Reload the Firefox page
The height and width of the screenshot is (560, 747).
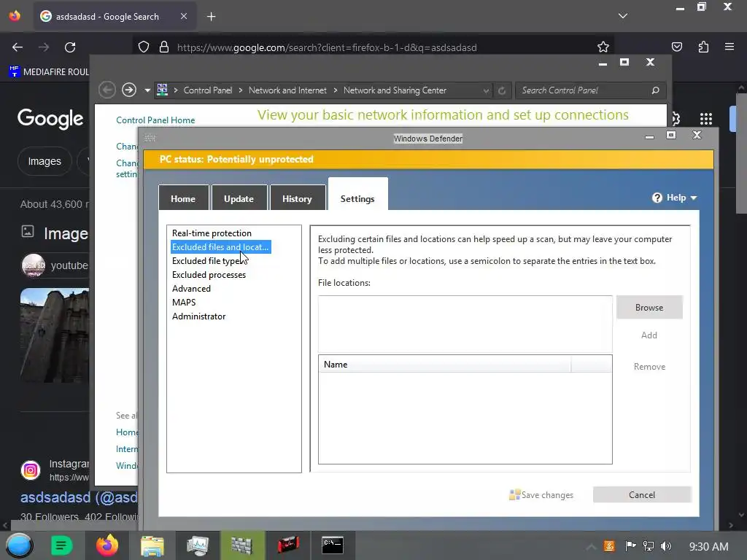coord(70,47)
